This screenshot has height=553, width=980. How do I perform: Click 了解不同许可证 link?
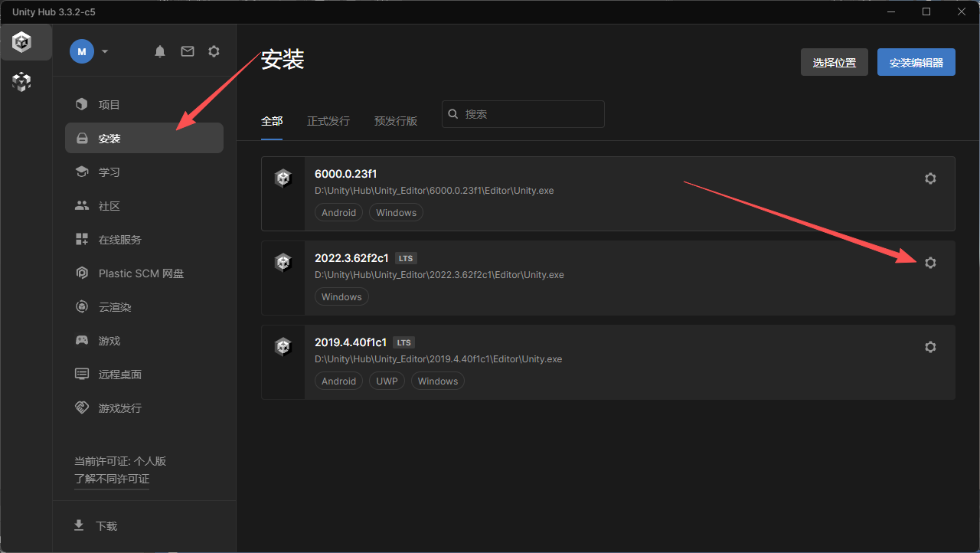click(112, 479)
